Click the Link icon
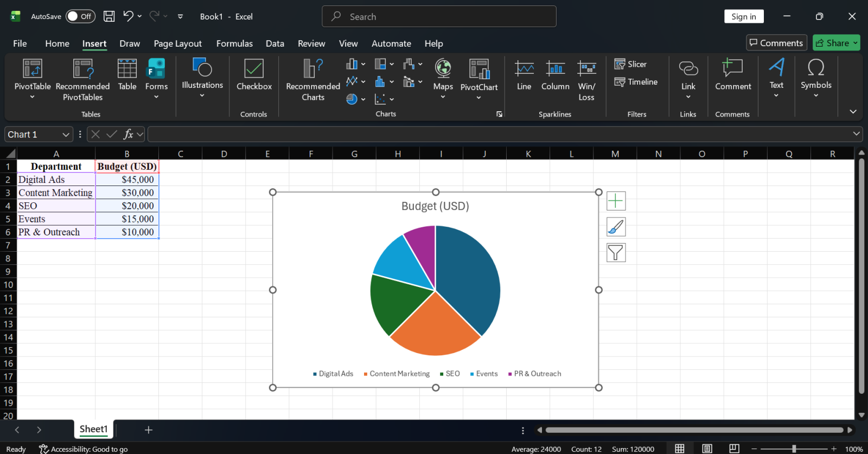This screenshot has width=868, height=454. 688,79
